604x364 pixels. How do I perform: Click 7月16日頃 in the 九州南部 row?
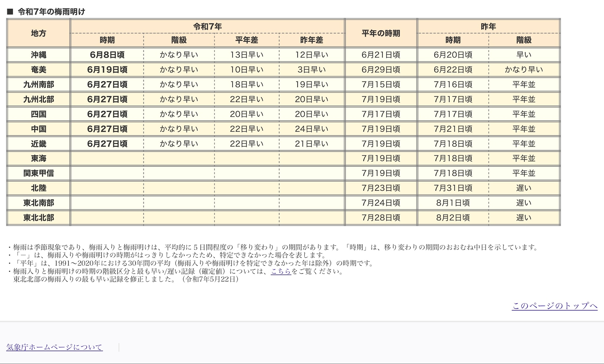click(x=453, y=85)
